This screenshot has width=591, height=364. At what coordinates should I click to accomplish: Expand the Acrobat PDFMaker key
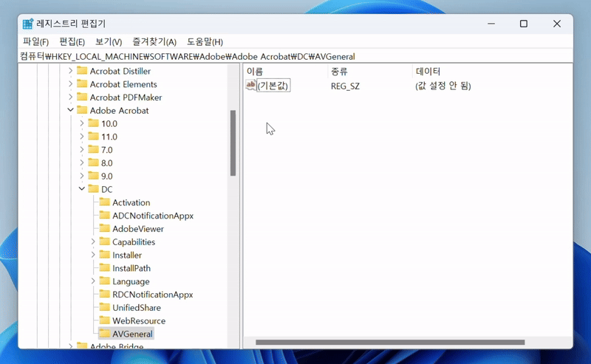[70, 97]
